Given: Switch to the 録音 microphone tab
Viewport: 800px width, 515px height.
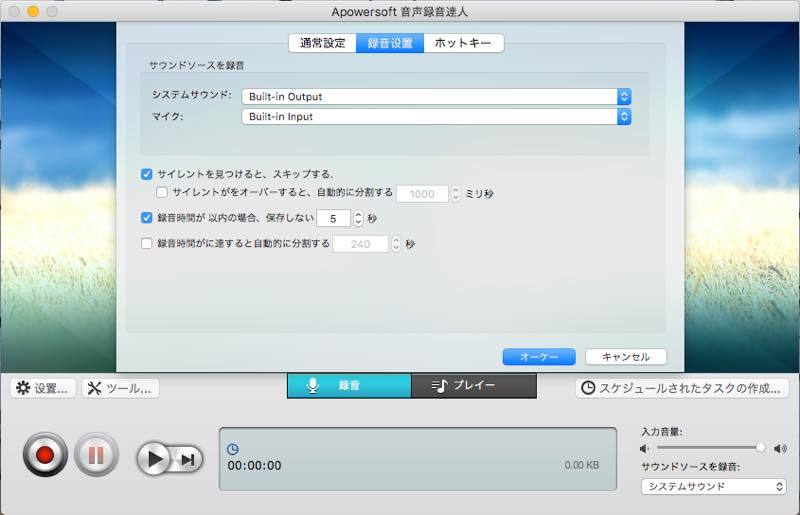Looking at the screenshot, I should 349,385.
